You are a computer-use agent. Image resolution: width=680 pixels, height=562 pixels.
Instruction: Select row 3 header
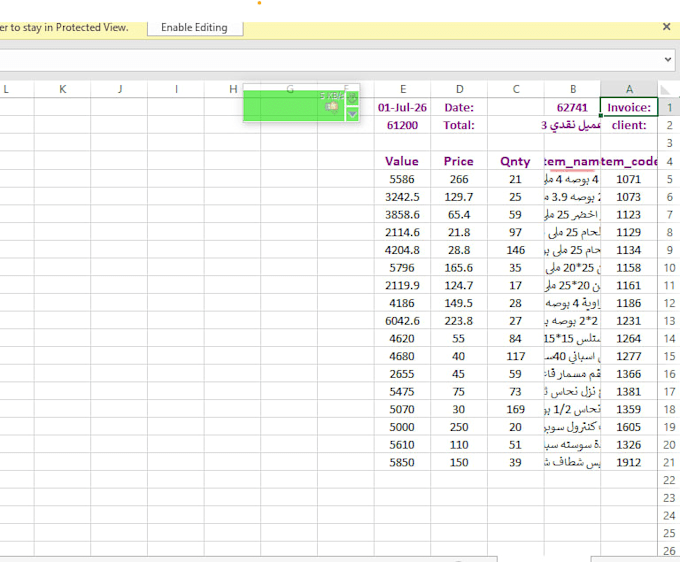point(669,143)
